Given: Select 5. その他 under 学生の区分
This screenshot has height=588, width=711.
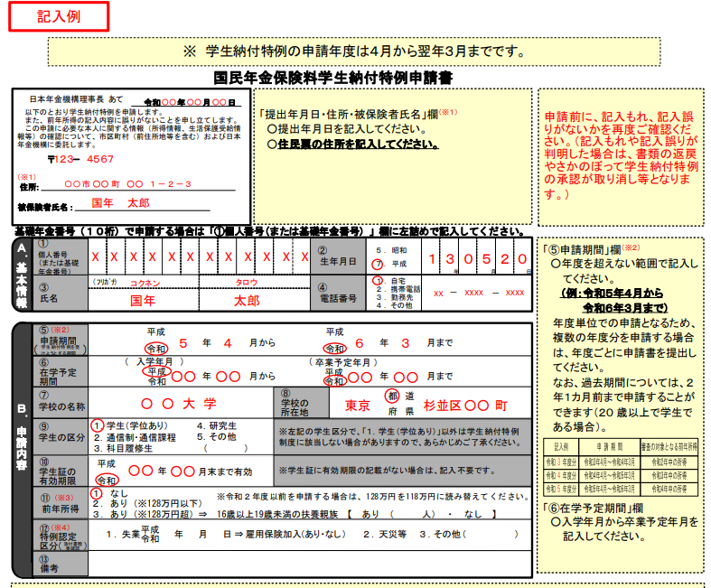Looking at the screenshot, I should pyautogui.click(x=216, y=436).
